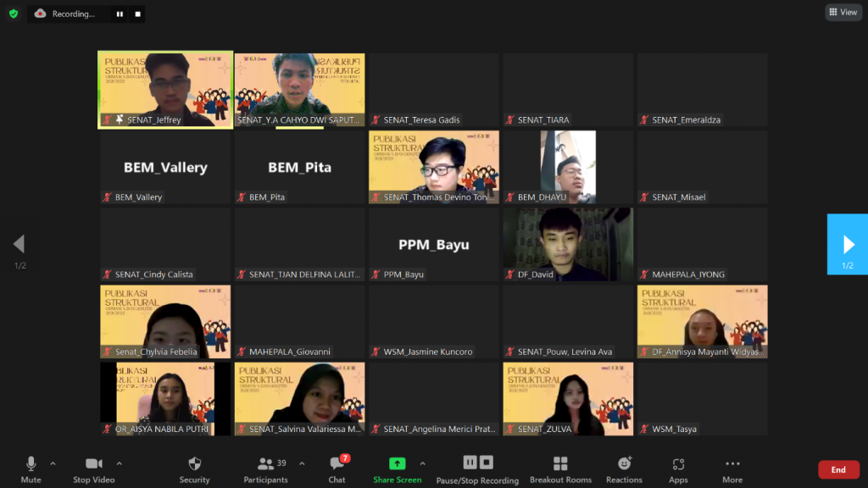Open share options arrow beside Share Screen
Screen dimensions: 868x488
click(422, 463)
